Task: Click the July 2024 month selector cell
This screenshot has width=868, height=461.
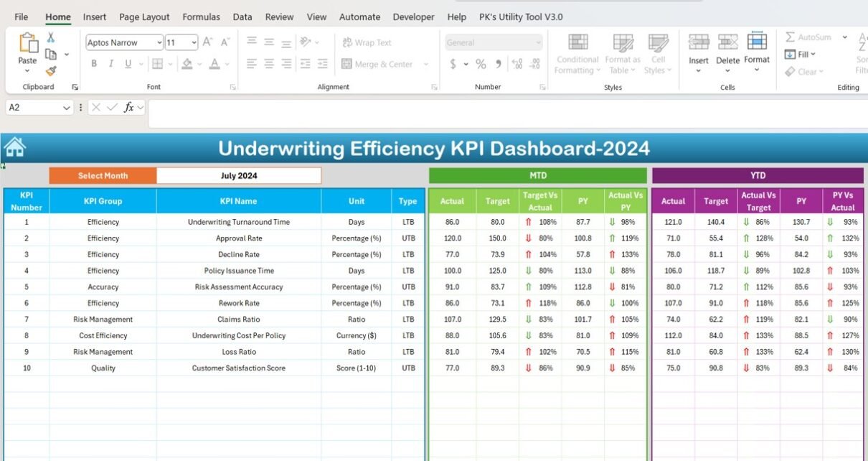Action: (x=239, y=175)
